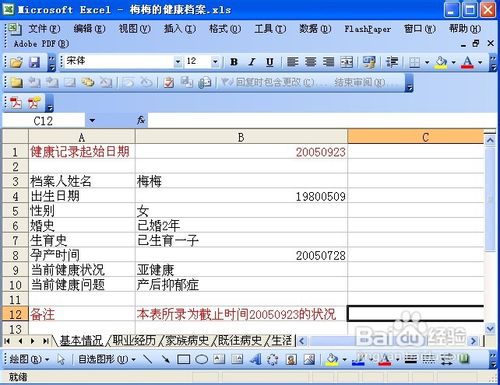Viewport: 500px width, 385px height.
Task: Align cell text right
Action: point(328,62)
